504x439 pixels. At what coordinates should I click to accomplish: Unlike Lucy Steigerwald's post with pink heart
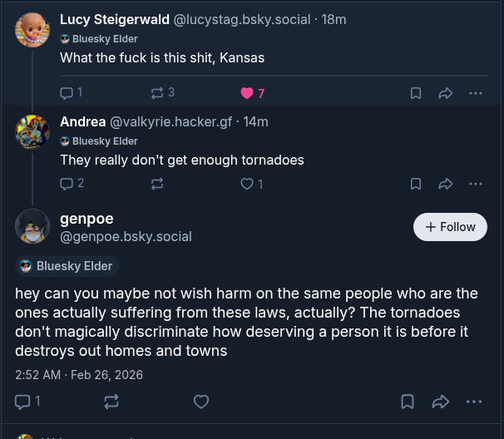[x=247, y=93]
